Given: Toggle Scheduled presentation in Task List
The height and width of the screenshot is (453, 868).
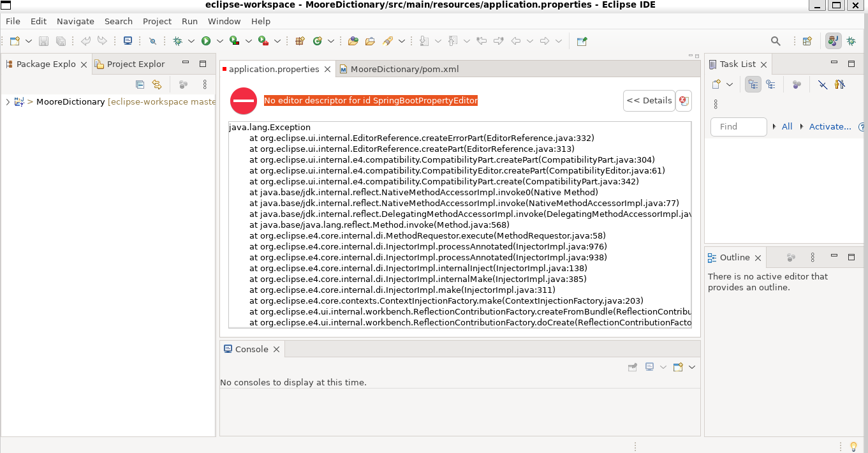Looking at the screenshot, I should click(770, 84).
